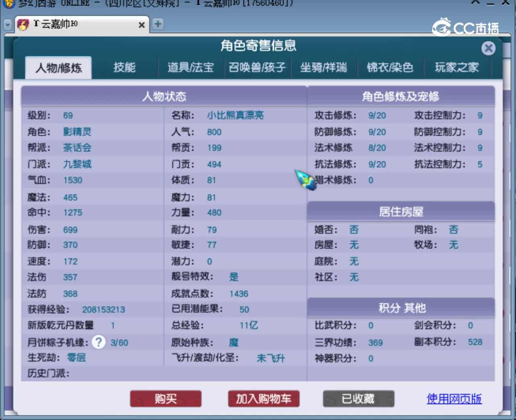This screenshot has width=516, height=420.
Task: Click the 获得经验 value 208153213
Action: tap(104, 310)
